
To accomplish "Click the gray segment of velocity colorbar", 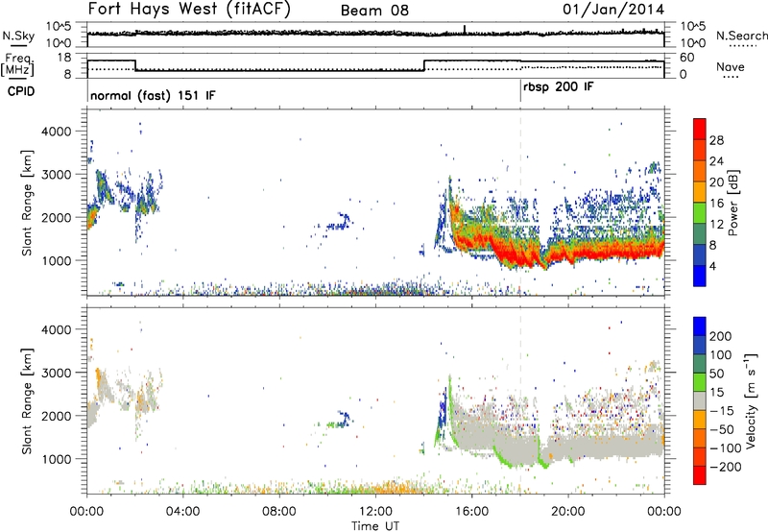I will [700, 400].
